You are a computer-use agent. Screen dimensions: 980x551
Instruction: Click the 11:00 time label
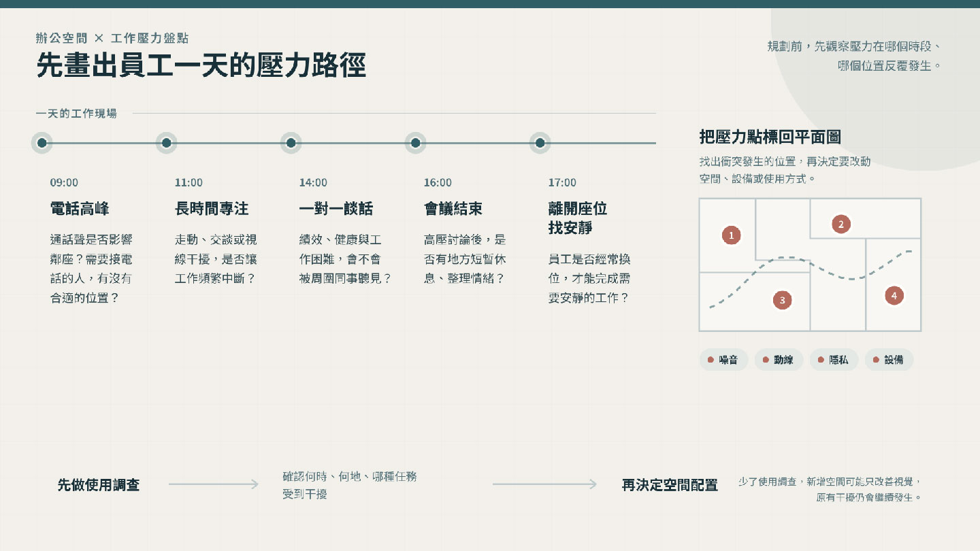point(189,182)
